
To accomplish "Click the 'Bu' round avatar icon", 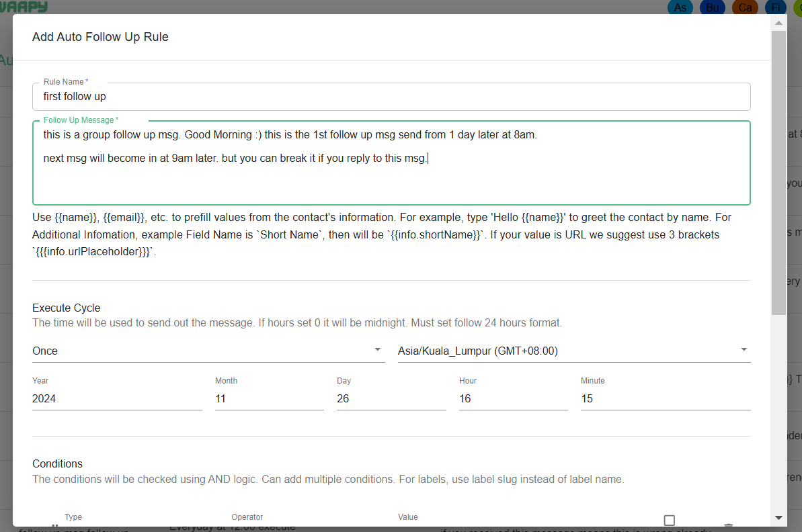I will pos(713,7).
